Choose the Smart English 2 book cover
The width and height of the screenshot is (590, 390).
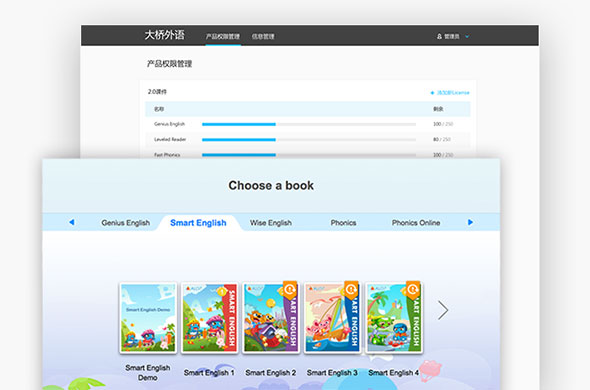pos(271,318)
